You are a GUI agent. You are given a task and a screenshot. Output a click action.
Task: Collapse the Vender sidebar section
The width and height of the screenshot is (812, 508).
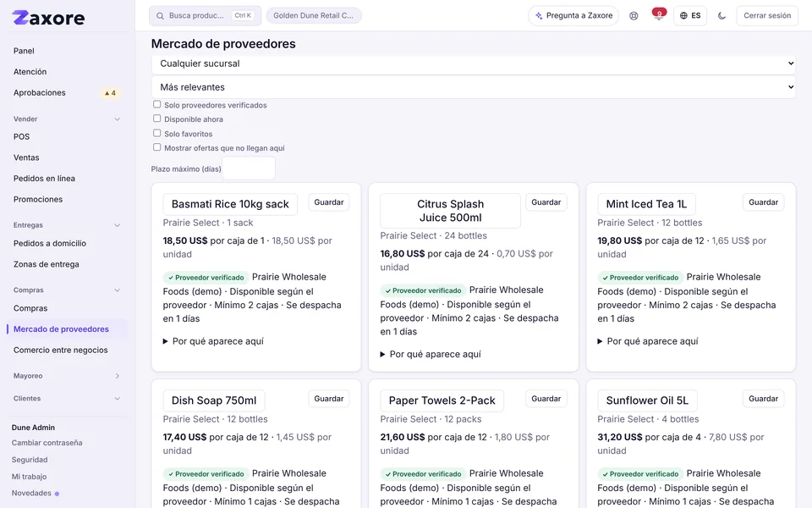(x=117, y=119)
